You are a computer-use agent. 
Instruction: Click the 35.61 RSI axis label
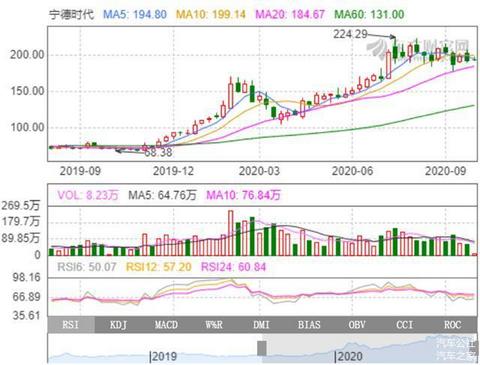(x=26, y=315)
